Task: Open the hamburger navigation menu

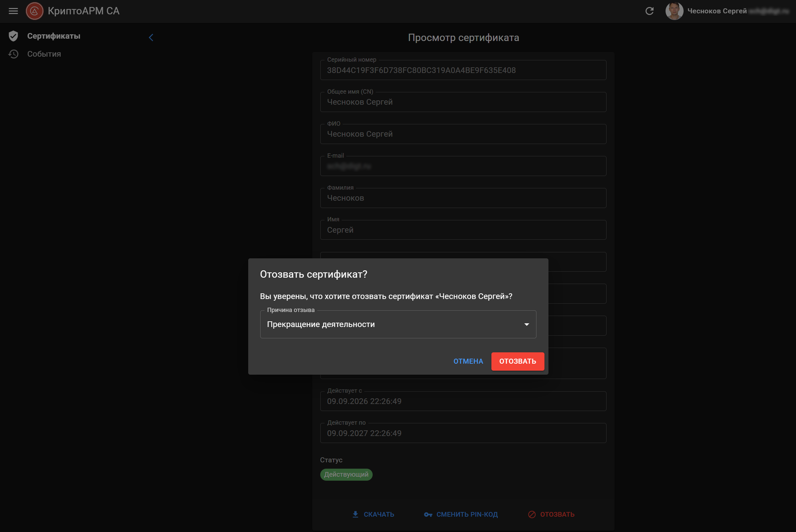Action: [x=13, y=11]
